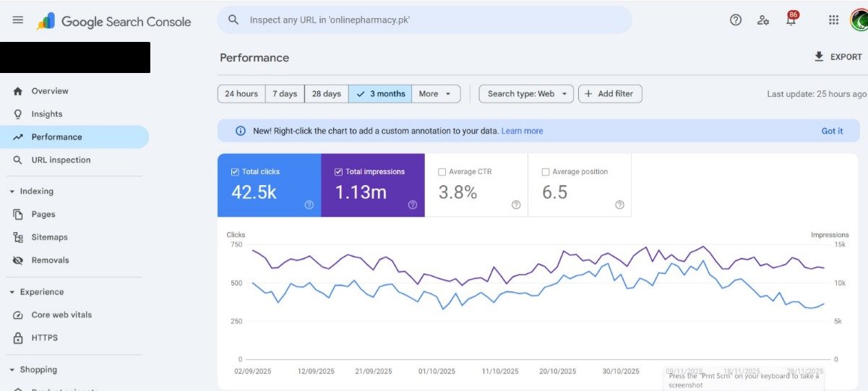868x391 pixels.
Task: Click the Export download icon
Action: [x=819, y=56]
